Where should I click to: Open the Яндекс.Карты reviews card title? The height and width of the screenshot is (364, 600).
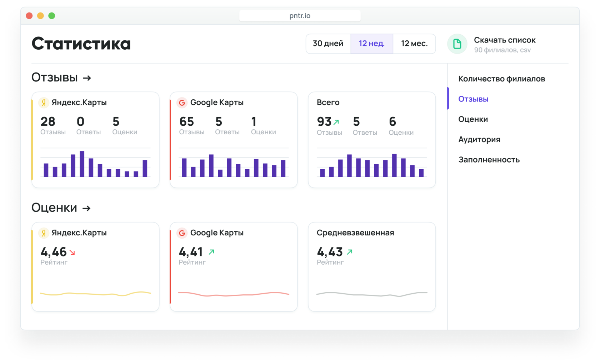[79, 103]
